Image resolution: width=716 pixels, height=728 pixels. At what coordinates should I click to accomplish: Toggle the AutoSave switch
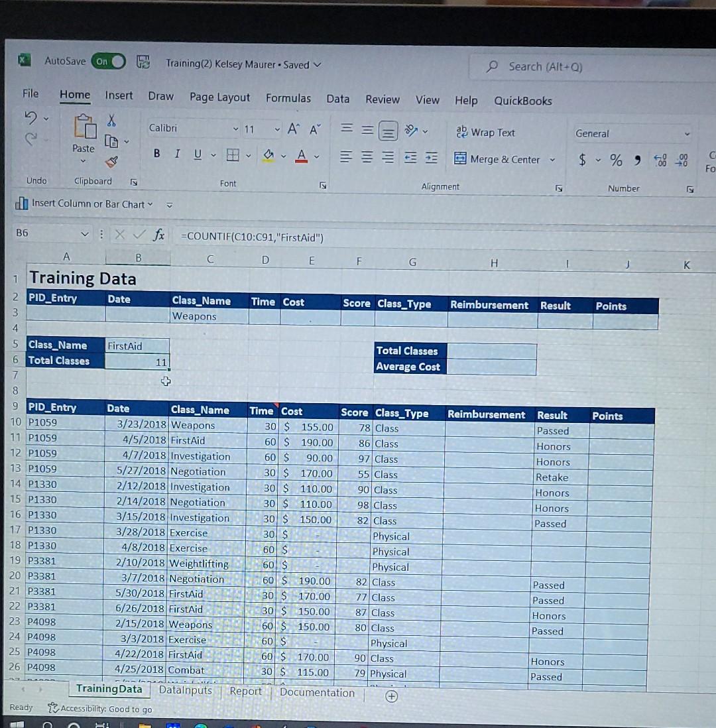(x=109, y=61)
